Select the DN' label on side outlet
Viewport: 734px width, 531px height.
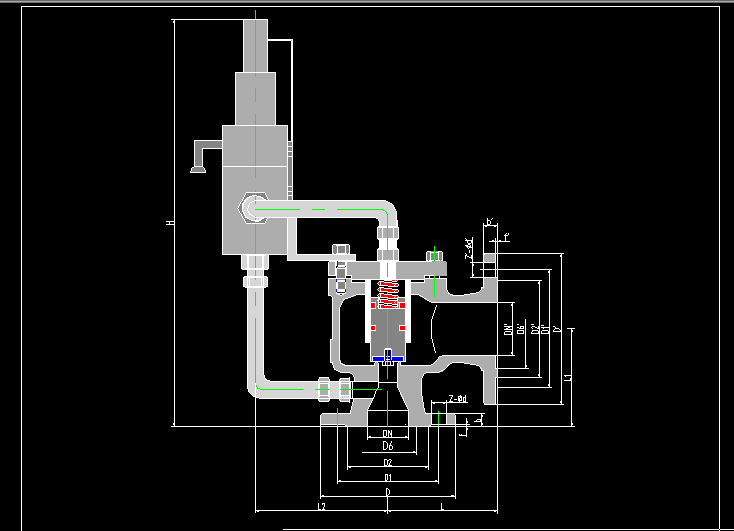508,329
